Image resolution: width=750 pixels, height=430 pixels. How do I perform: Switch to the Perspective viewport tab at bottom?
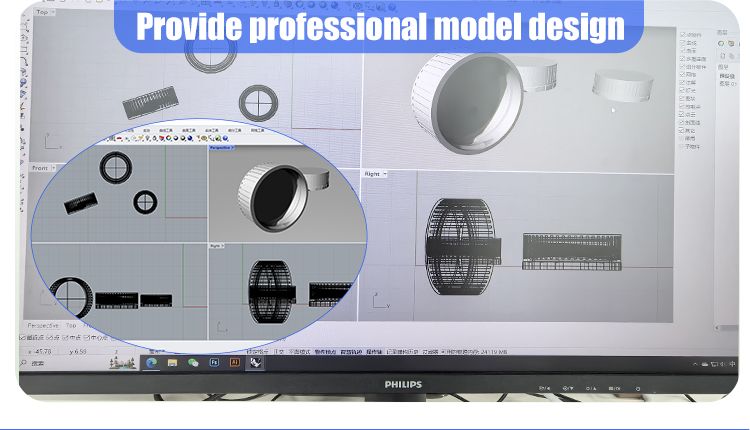43,326
